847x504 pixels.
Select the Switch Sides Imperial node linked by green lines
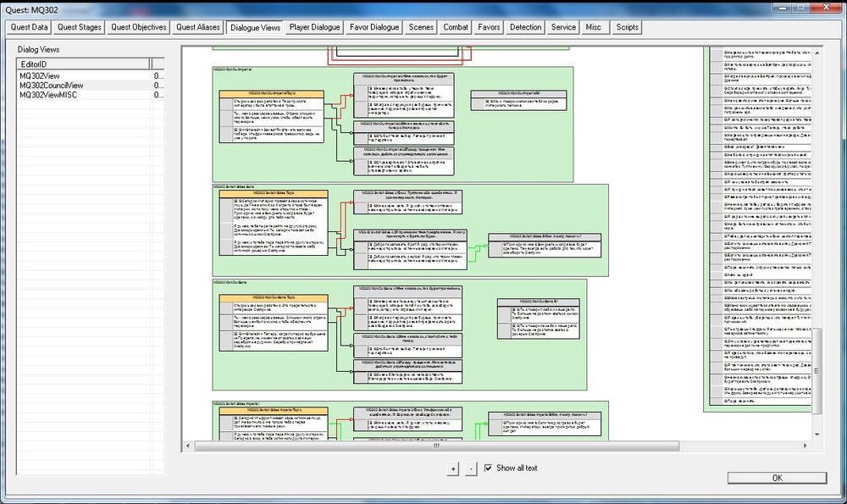click(x=545, y=424)
